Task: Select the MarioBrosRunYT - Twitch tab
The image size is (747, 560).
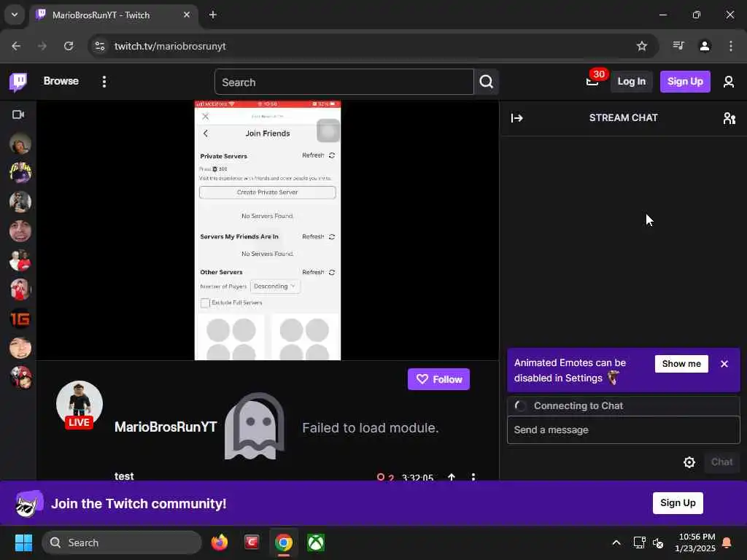Action: (113, 15)
